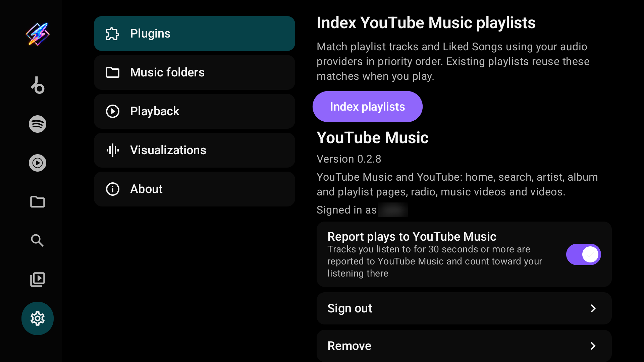Open the folder browser in sidebar
644x362 pixels.
pos(38,202)
